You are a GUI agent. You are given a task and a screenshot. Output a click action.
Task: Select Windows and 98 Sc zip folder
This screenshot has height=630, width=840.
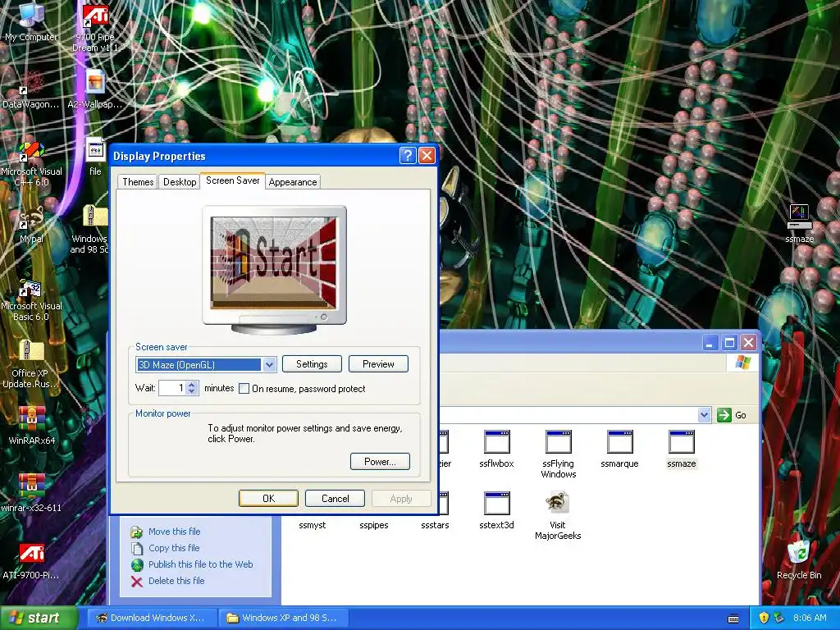(x=91, y=230)
